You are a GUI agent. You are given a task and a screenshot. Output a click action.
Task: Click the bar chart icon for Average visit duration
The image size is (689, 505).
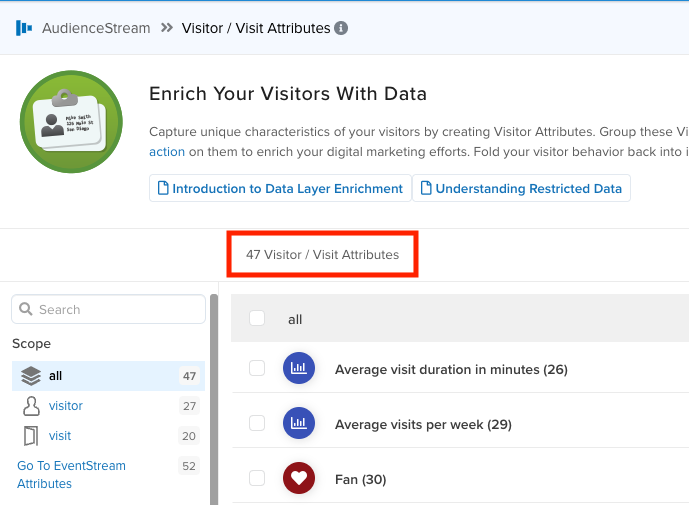pyautogui.click(x=299, y=368)
